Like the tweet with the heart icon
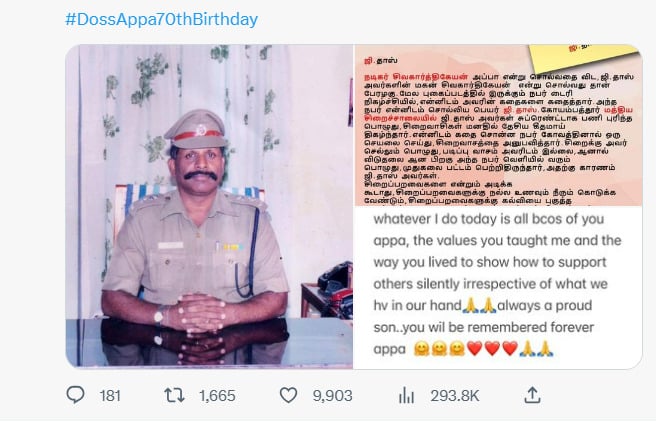The height and width of the screenshot is (422, 656). tap(289, 395)
